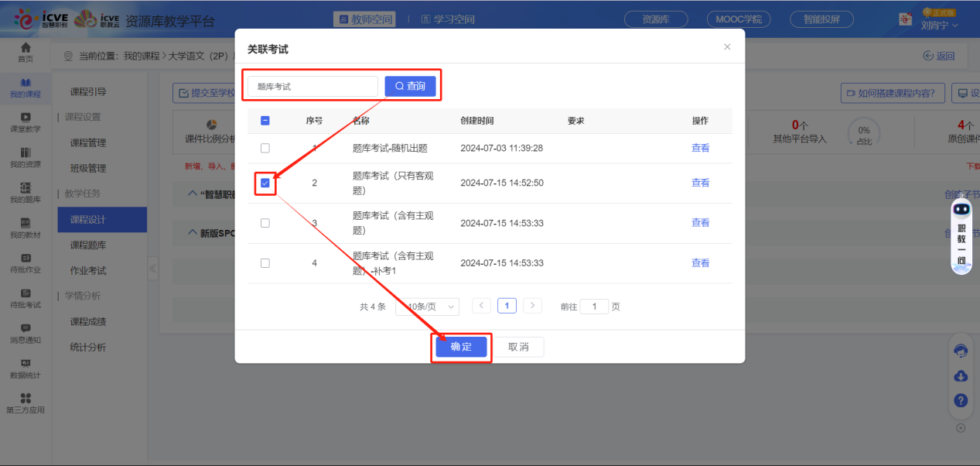Screen dimensions: 980x466
Task: Open the 10条/页 page size dropdown
Action: (x=427, y=307)
